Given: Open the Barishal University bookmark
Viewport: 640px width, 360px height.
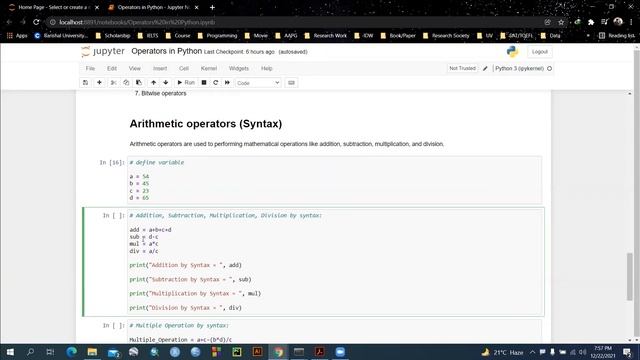Looking at the screenshot, I should pos(61,36).
